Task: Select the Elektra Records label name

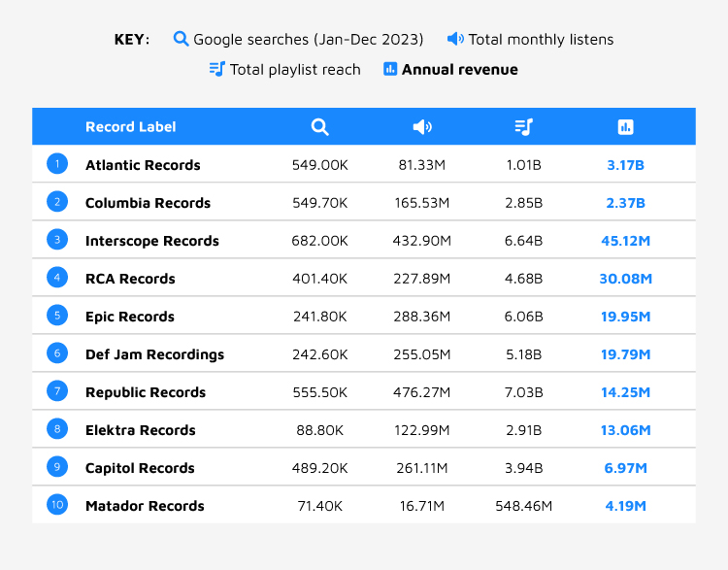Action: [141, 430]
